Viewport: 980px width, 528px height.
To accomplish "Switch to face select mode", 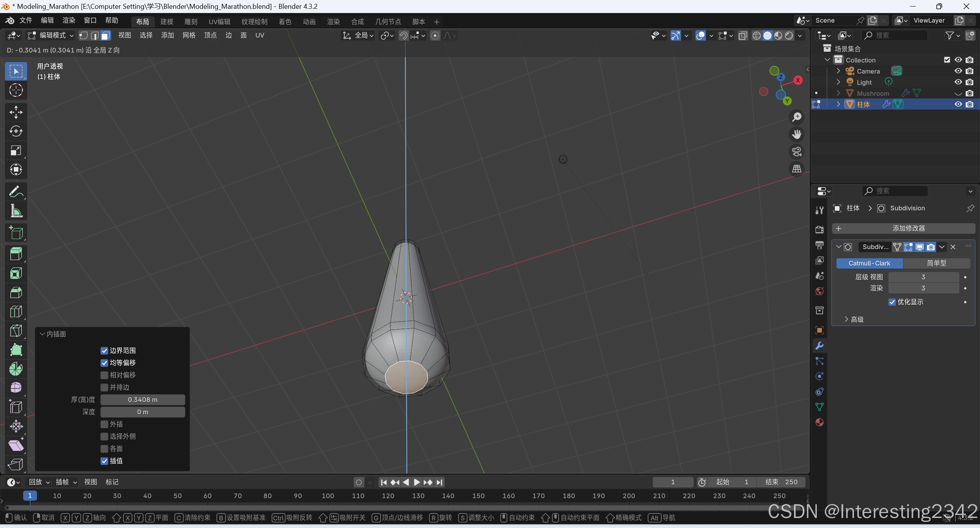I will coord(106,36).
